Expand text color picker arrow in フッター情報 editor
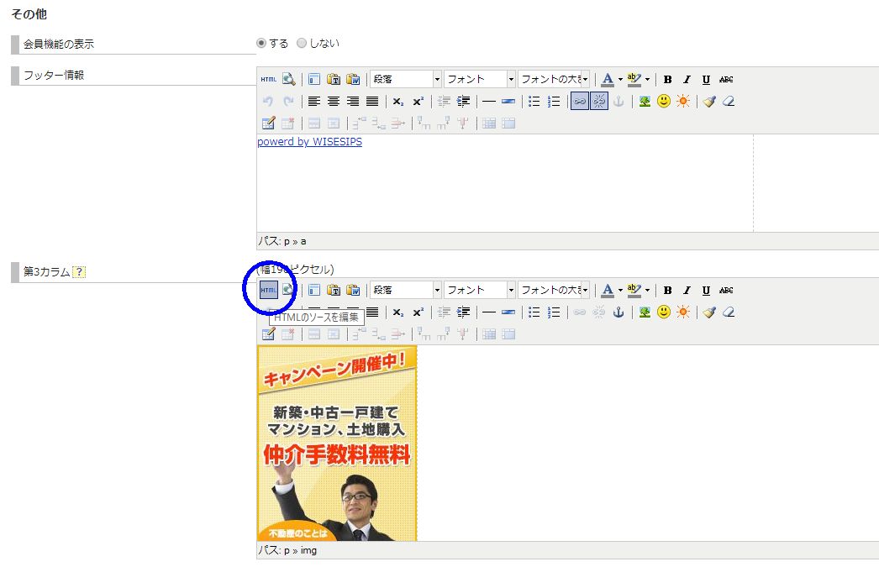The height and width of the screenshot is (588, 879). coord(620,80)
